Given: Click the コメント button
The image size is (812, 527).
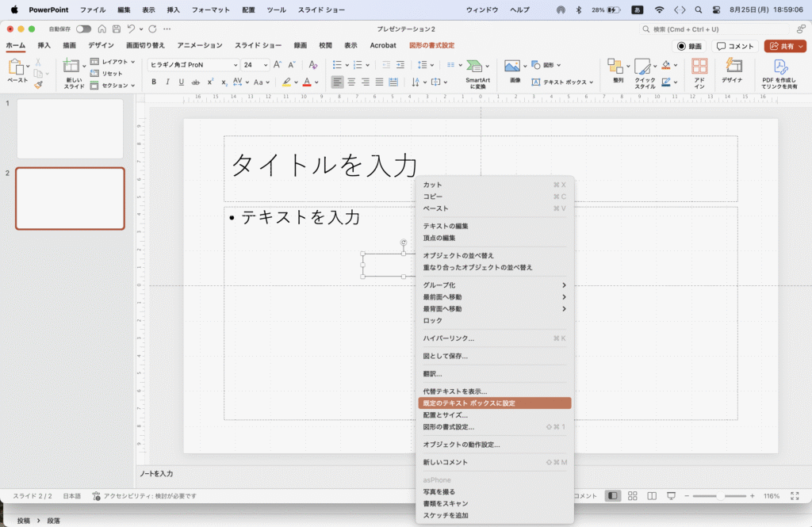Looking at the screenshot, I should [735, 46].
